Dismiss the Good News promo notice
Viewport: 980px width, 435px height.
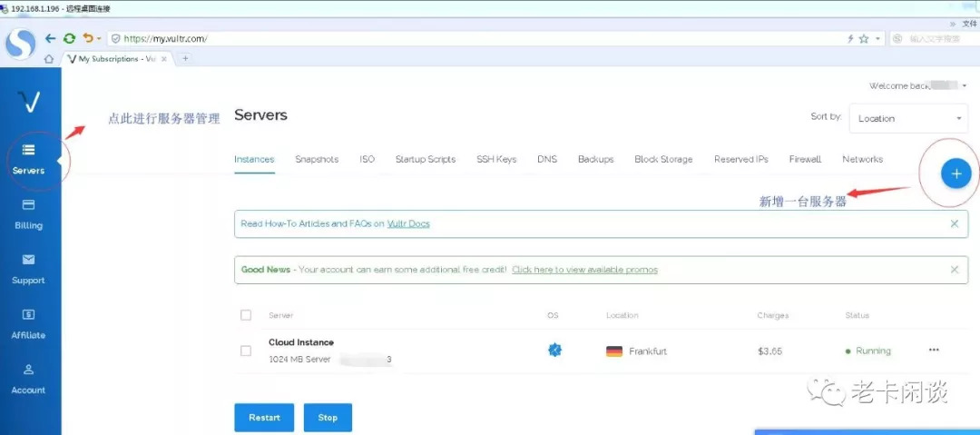955,270
